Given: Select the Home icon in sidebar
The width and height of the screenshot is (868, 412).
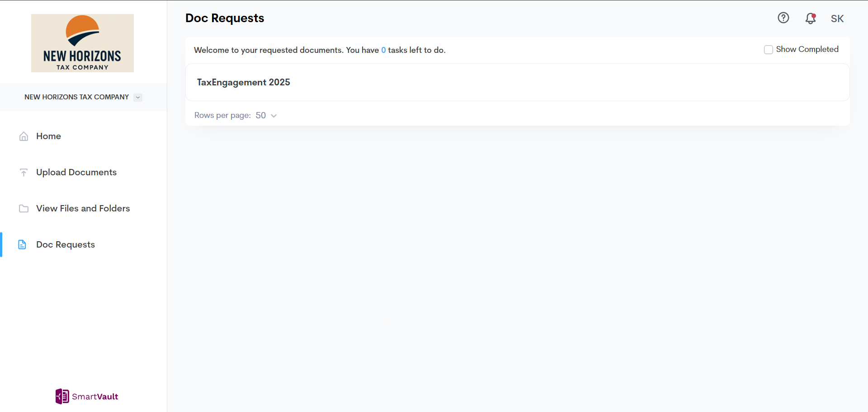Looking at the screenshot, I should click(x=24, y=136).
